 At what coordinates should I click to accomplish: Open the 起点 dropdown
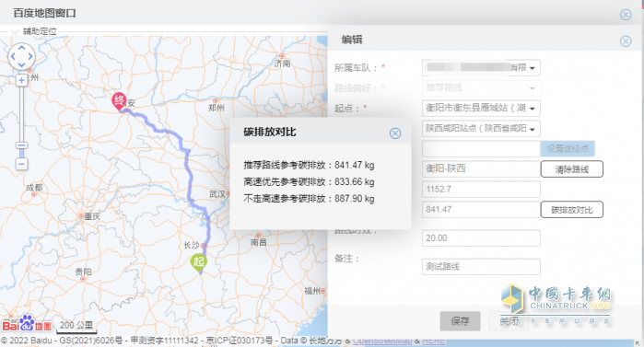point(481,109)
